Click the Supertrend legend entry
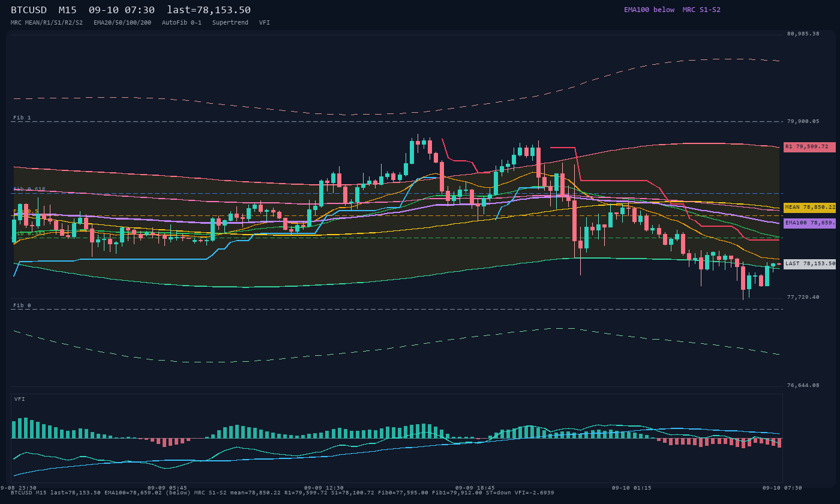Screen dimensions: 840x504 coord(230,22)
